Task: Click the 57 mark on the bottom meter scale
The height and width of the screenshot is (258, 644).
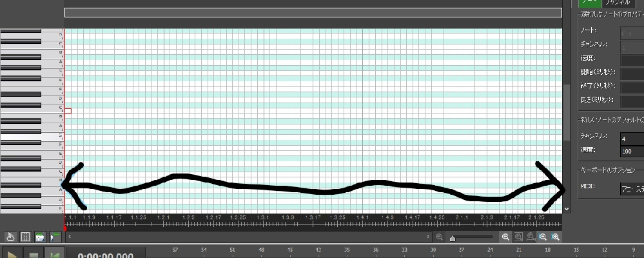Action: click(x=175, y=250)
